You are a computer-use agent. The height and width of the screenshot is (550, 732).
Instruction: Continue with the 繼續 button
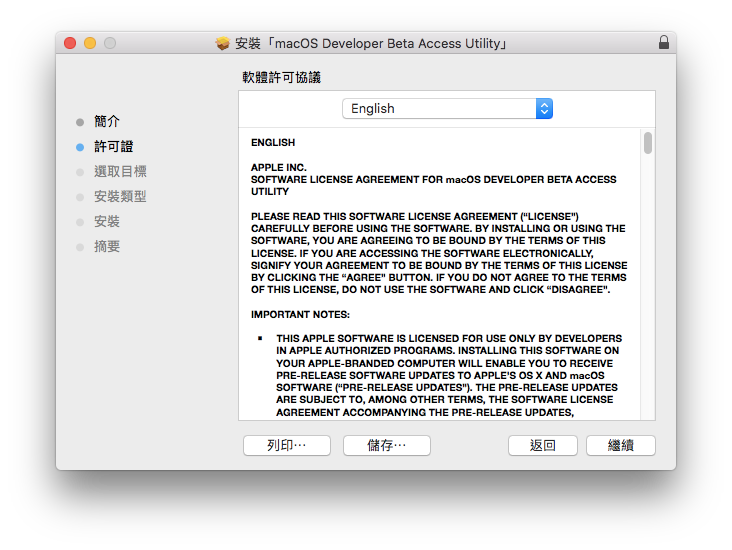coord(620,445)
